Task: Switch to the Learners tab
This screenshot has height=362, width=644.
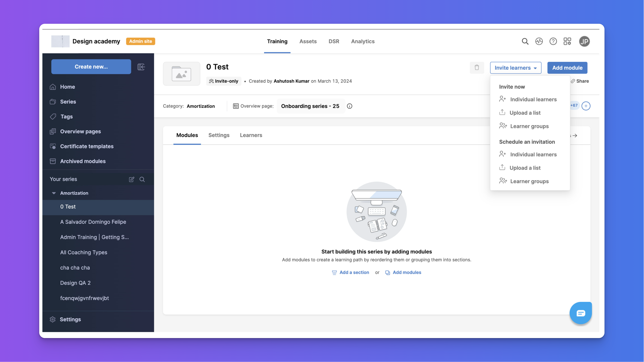Action: tap(251, 135)
